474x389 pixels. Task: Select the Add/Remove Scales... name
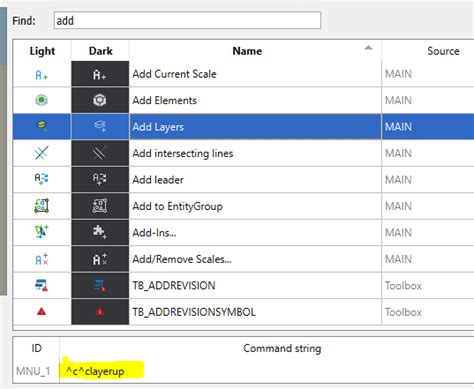click(x=182, y=259)
